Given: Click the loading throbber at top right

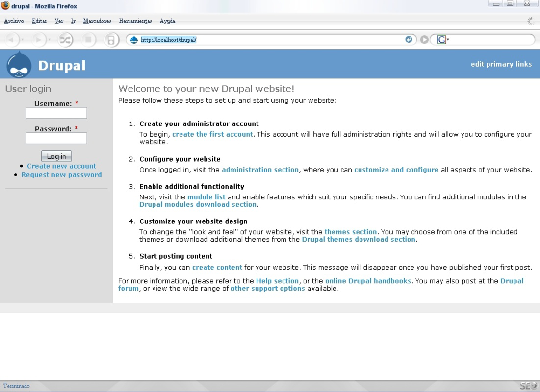Looking at the screenshot, I should point(531,21).
